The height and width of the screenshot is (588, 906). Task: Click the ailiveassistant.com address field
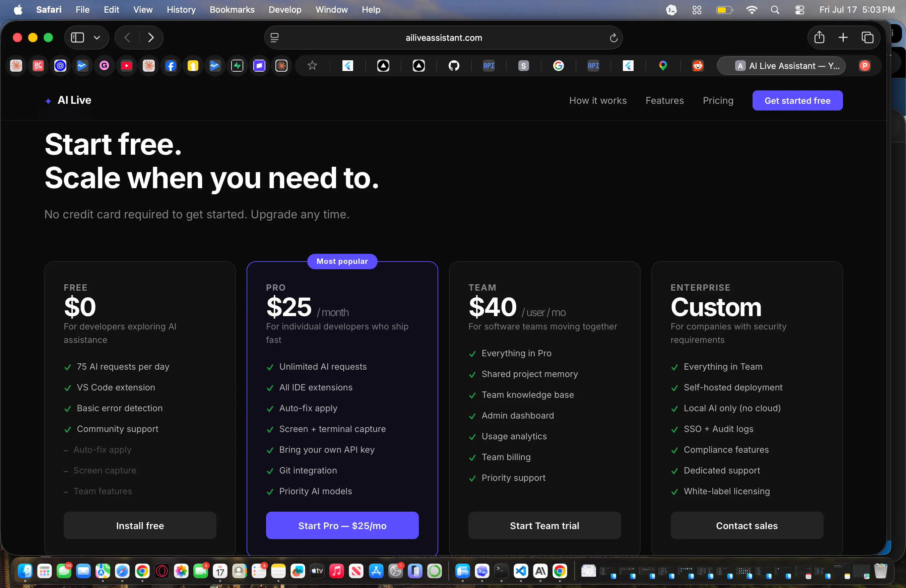click(x=444, y=38)
